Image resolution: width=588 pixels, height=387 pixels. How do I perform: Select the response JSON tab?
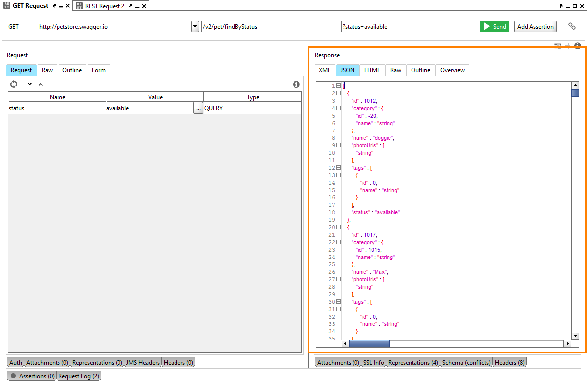pos(348,70)
